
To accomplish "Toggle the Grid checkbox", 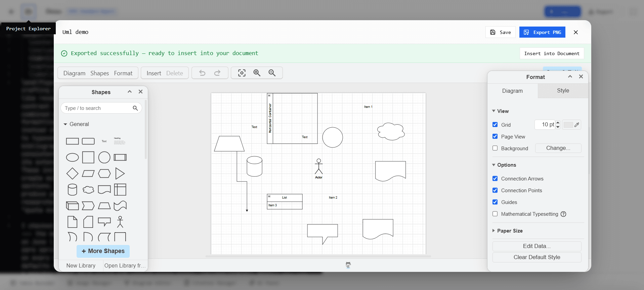I will click(x=495, y=125).
